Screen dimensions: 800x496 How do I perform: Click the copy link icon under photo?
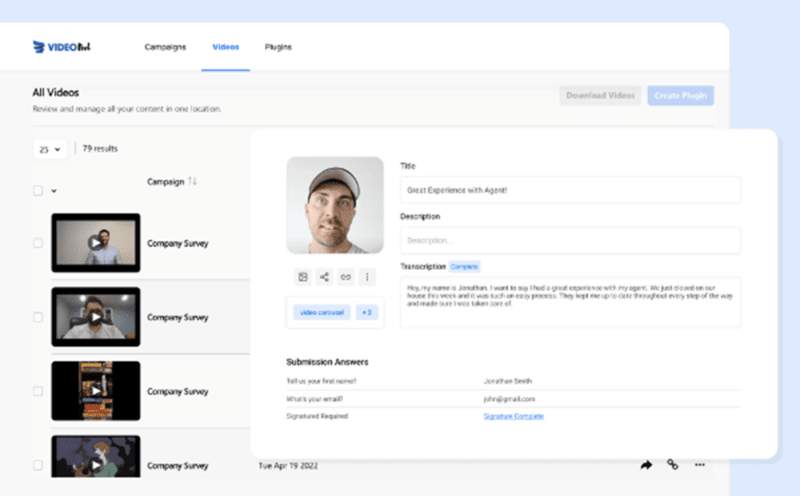pos(346,277)
